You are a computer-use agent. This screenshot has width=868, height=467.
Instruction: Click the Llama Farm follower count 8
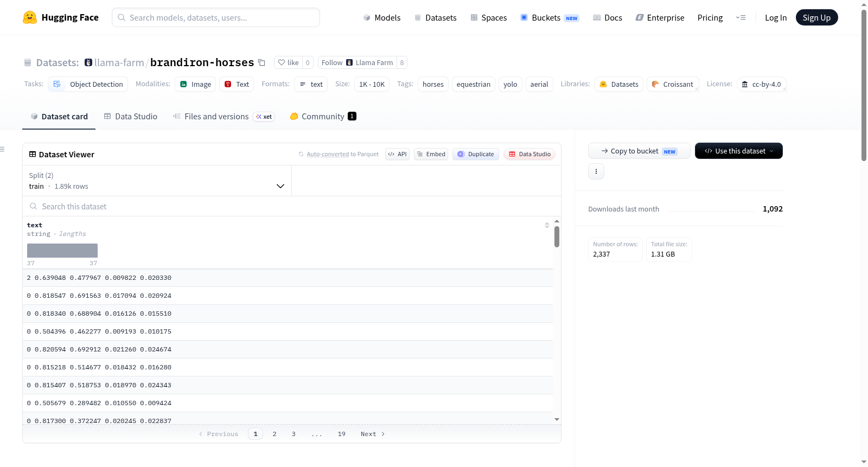(402, 62)
